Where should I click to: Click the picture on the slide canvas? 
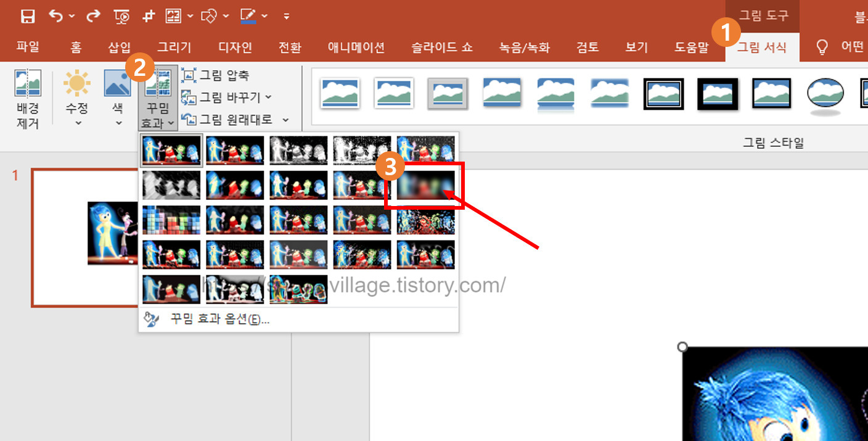775,394
